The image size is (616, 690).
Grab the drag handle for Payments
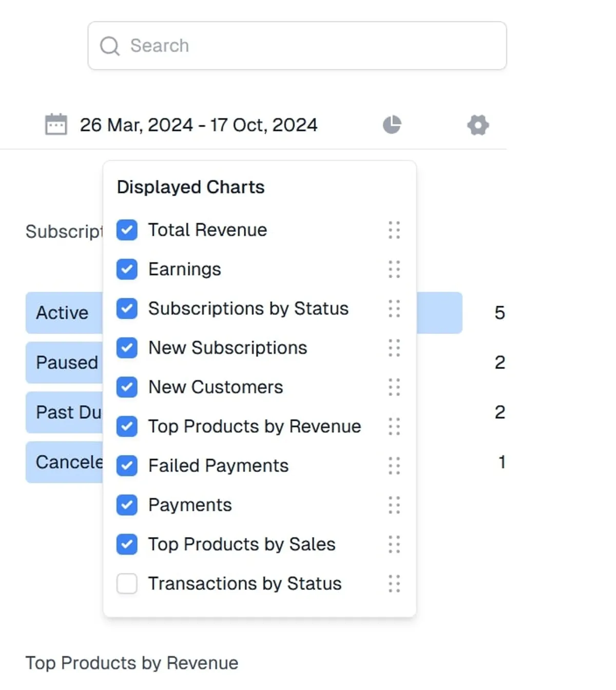(394, 505)
